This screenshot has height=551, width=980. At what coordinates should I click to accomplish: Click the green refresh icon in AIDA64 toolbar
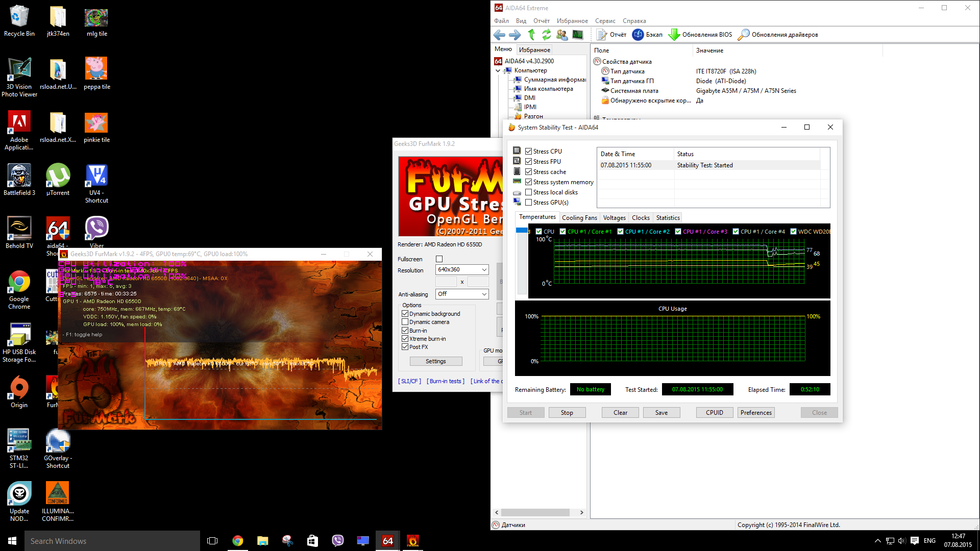[547, 35]
